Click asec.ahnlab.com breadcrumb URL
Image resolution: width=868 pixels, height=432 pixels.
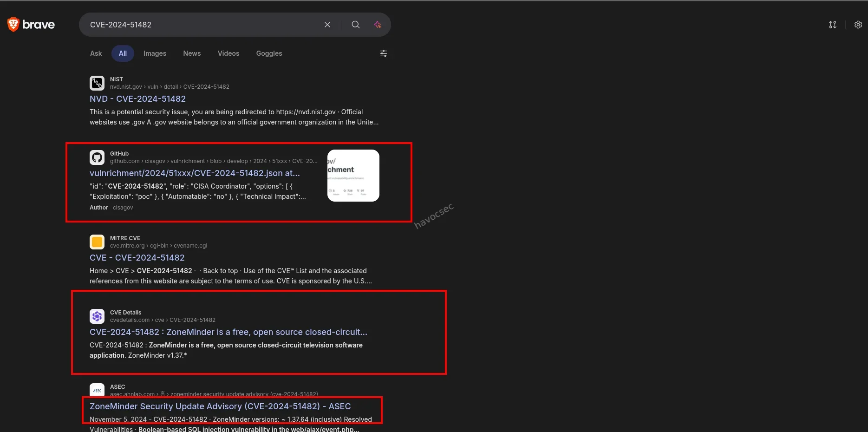coord(214,394)
